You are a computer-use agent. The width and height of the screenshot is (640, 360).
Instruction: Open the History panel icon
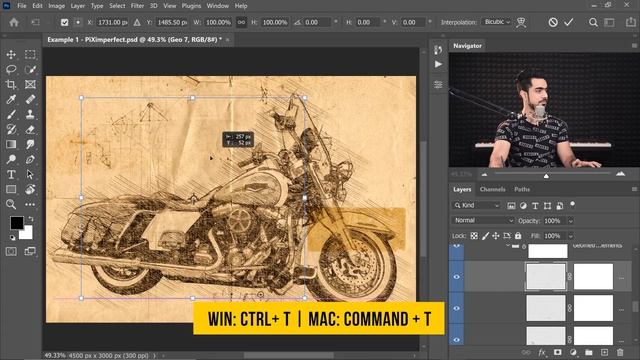click(x=438, y=50)
